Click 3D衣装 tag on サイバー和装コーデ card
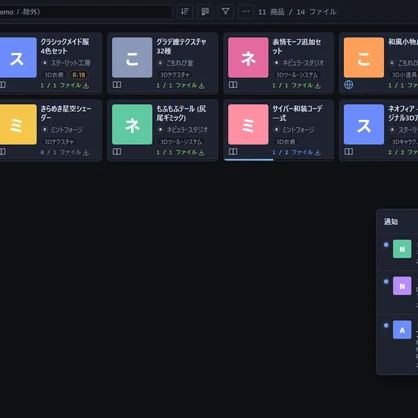Image resolution: width=418 pixels, height=418 pixels. 286,142
